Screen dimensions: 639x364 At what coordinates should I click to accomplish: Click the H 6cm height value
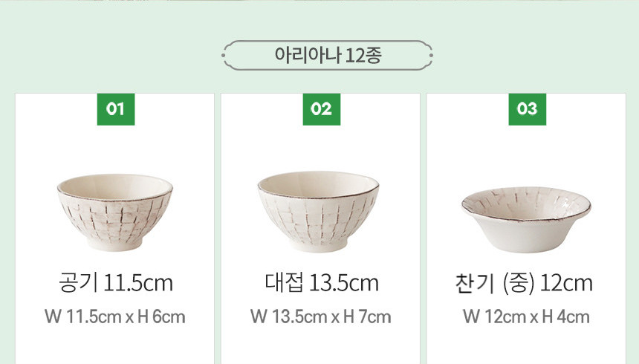(163, 317)
